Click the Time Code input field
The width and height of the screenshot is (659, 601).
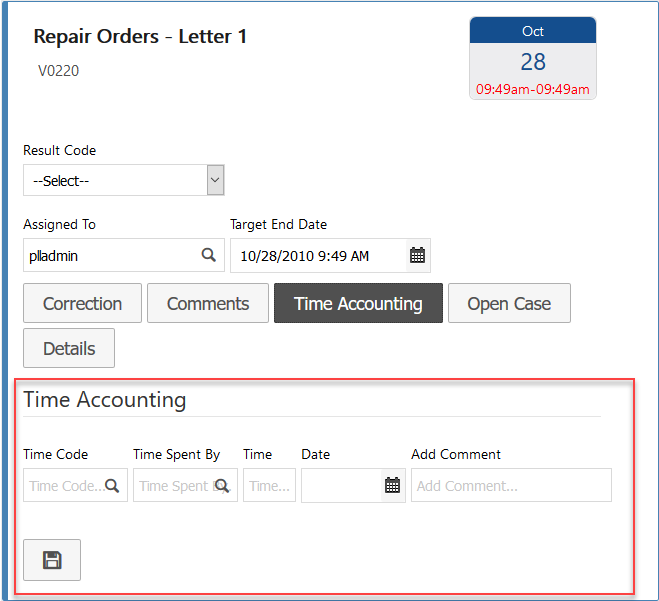click(x=64, y=486)
